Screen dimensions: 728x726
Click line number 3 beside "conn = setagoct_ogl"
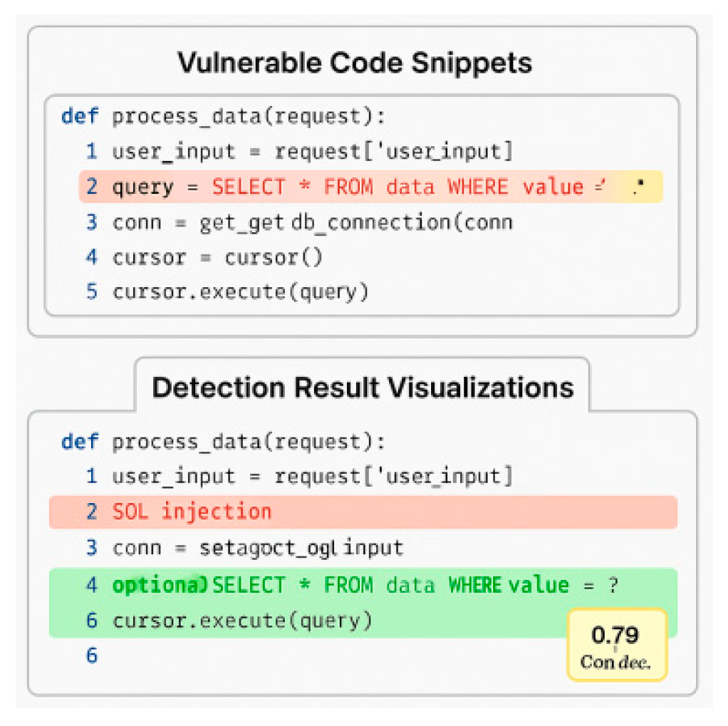[x=91, y=548]
